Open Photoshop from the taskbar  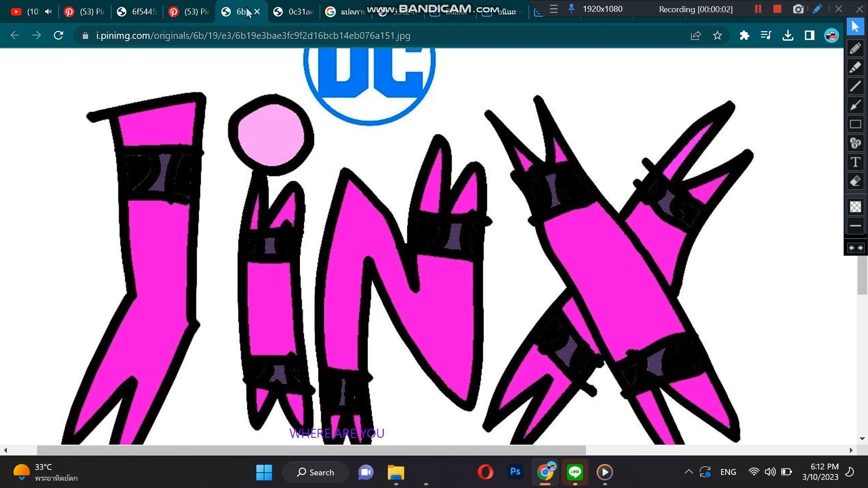pyautogui.click(x=515, y=472)
